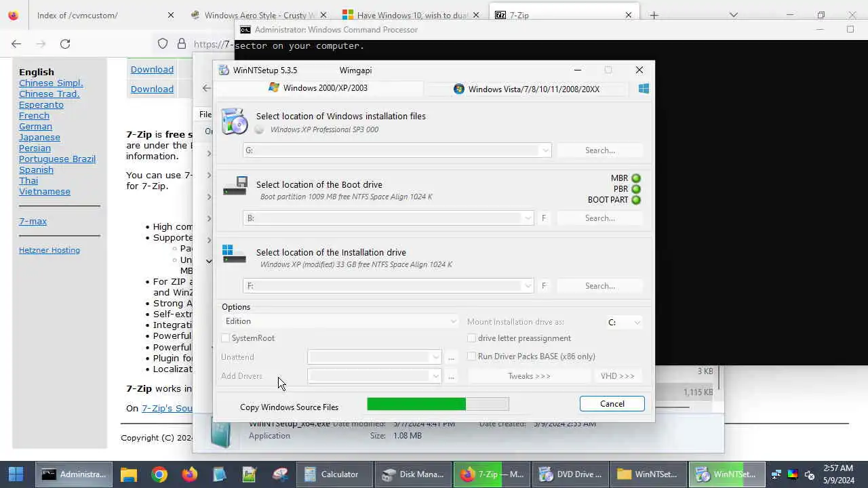This screenshot has height=488, width=868.
Task: Open the Portuguese Brazil language link
Action: [57, 159]
